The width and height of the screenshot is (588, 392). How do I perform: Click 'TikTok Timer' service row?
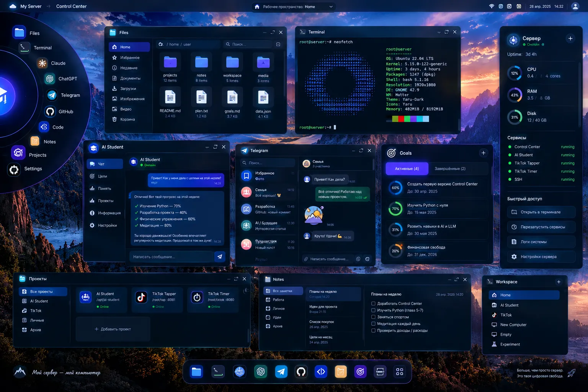(541, 171)
